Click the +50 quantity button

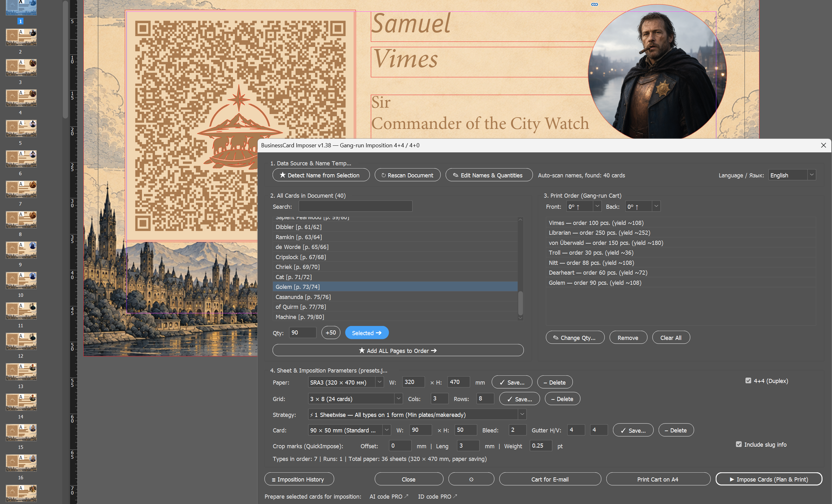coord(331,333)
